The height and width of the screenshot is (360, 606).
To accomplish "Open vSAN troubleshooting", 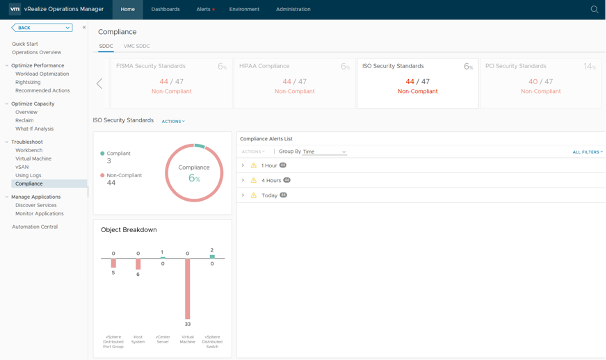I will click(22, 167).
